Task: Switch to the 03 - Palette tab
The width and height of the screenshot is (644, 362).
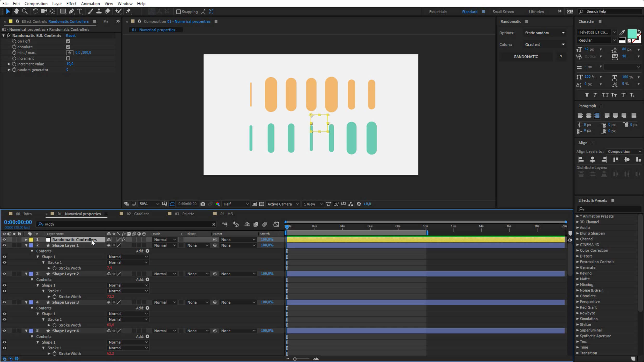Action: (x=184, y=214)
